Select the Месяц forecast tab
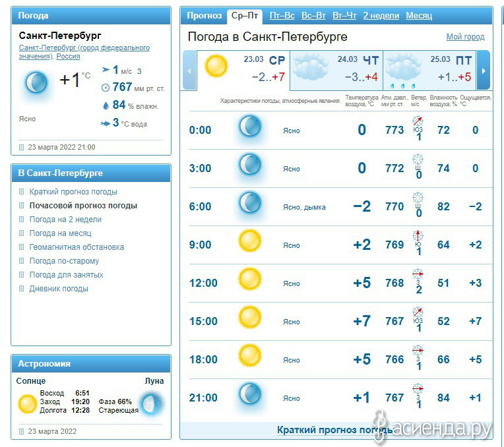Viewport: 504px width, 447px height. [419, 15]
